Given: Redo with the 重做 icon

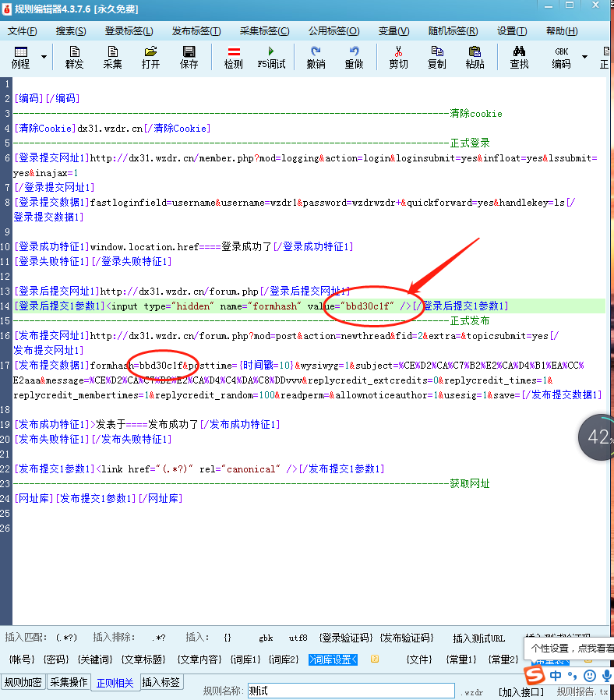Looking at the screenshot, I should (x=354, y=57).
